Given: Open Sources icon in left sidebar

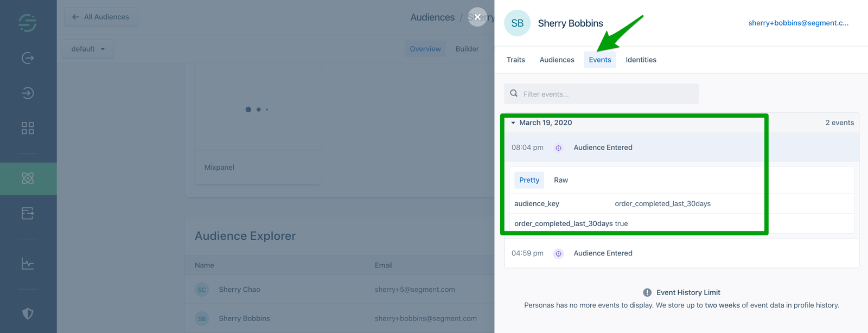Looking at the screenshot, I should coord(28,58).
